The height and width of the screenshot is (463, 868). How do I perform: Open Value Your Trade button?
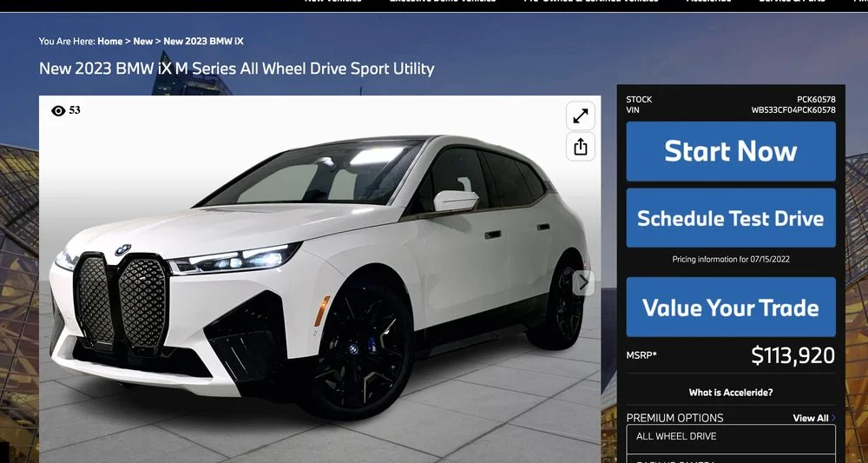pyautogui.click(x=731, y=307)
